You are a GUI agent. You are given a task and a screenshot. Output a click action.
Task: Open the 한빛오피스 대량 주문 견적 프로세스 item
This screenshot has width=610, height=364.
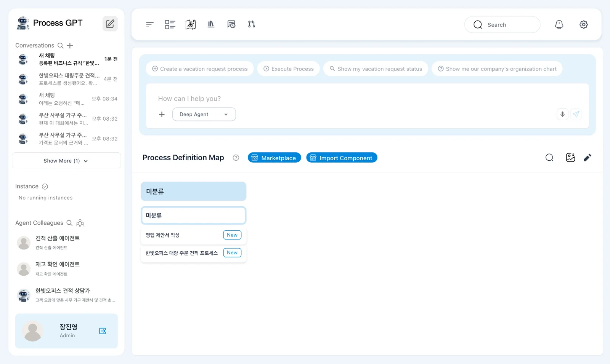tap(194, 253)
